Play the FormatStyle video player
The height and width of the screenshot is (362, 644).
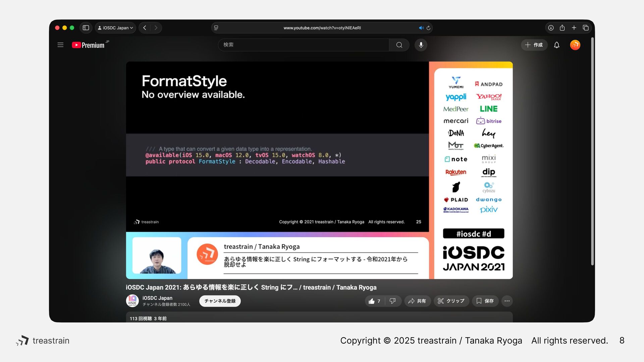pyautogui.click(x=319, y=170)
